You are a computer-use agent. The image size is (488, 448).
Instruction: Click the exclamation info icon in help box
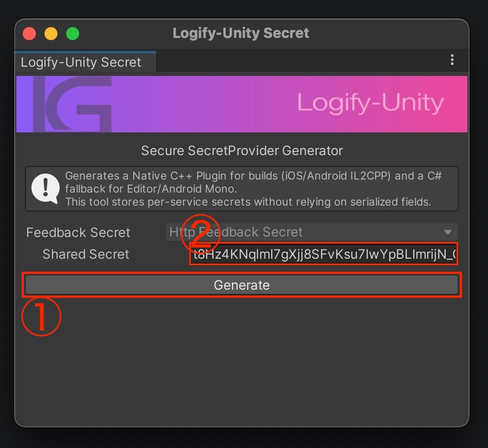click(44, 189)
